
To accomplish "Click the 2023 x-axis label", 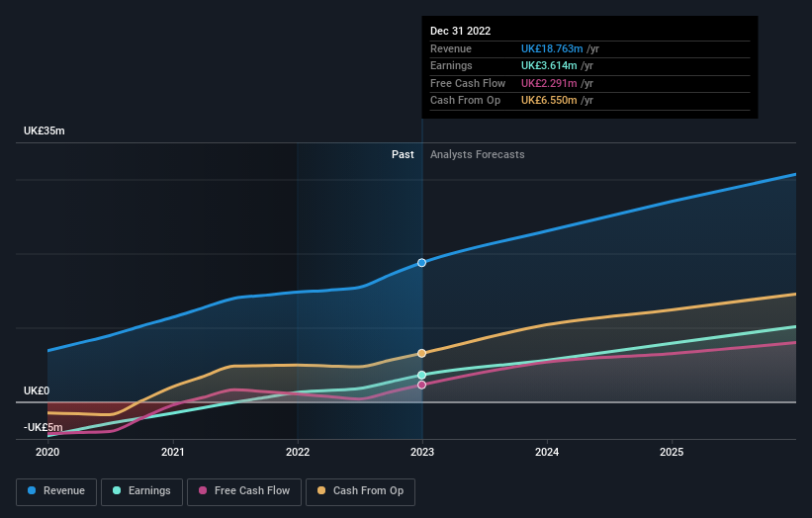I will (x=422, y=453).
